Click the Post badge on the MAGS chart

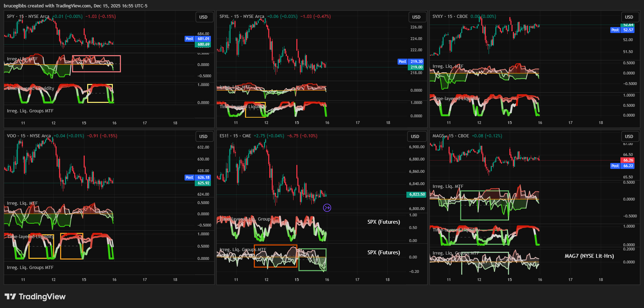tap(615, 166)
